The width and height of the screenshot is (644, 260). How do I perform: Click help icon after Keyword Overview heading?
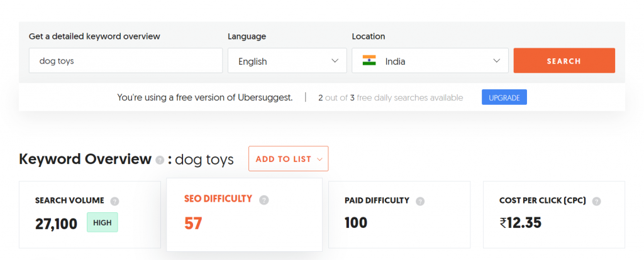tap(160, 160)
